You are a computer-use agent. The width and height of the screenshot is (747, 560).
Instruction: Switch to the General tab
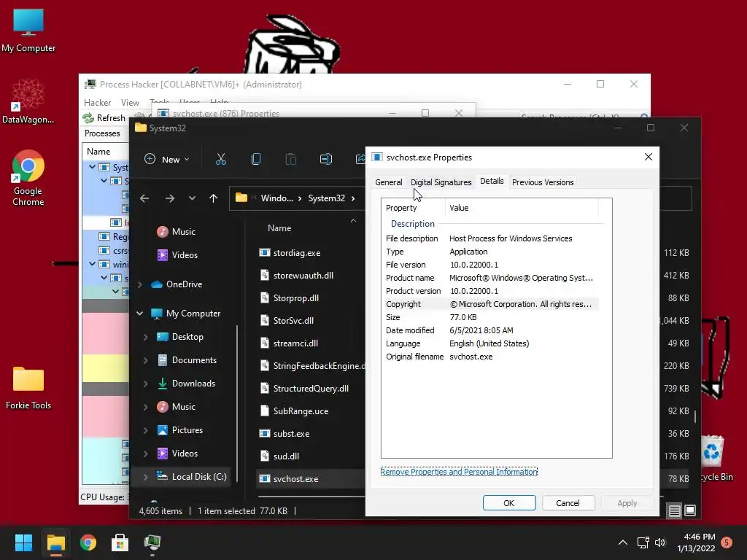pyautogui.click(x=388, y=182)
